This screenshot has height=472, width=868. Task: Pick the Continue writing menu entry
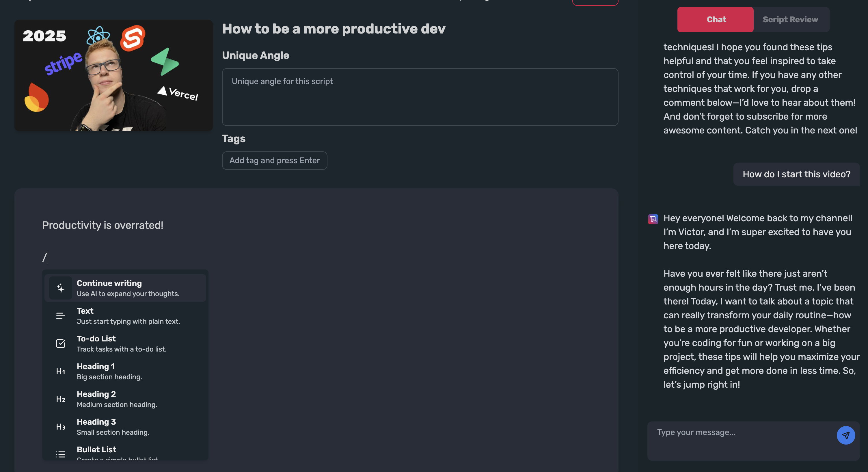click(x=125, y=288)
